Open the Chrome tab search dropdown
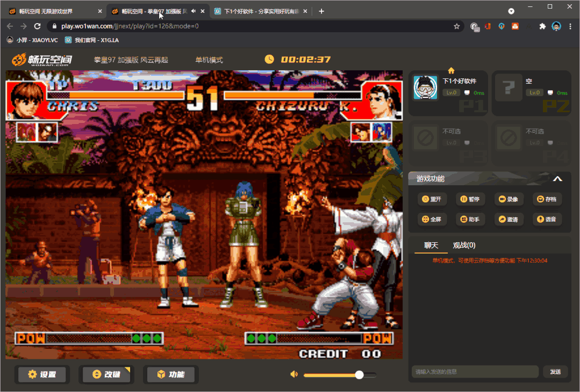 pos(511,11)
